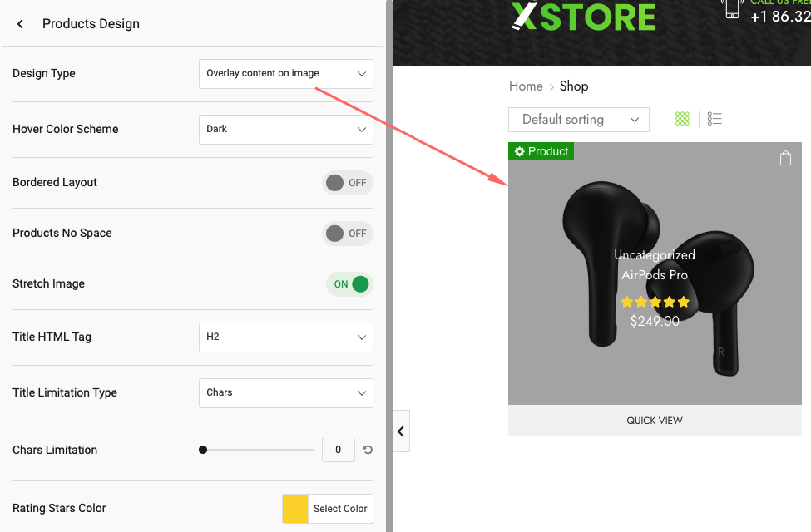Click the Select Color button
The width and height of the screenshot is (811, 532).
pos(340,509)
